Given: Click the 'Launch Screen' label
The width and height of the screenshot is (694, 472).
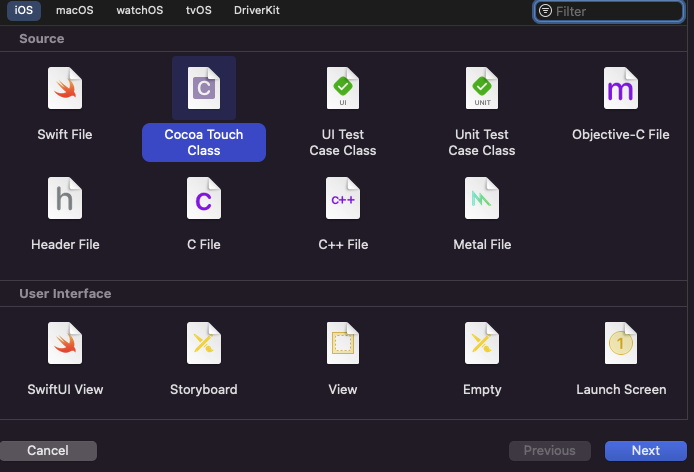Looking at the screenshot, I should [x=621, y=390].
